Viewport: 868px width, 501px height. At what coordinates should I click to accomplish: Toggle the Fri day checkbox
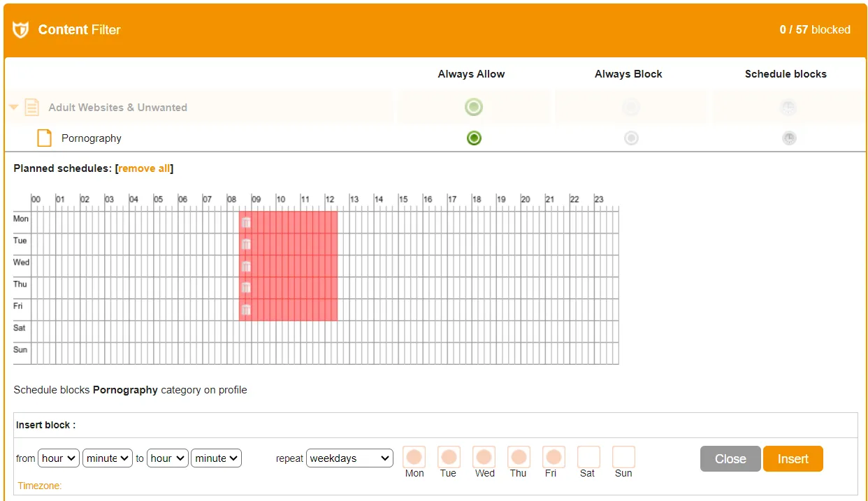click(554, 457)
